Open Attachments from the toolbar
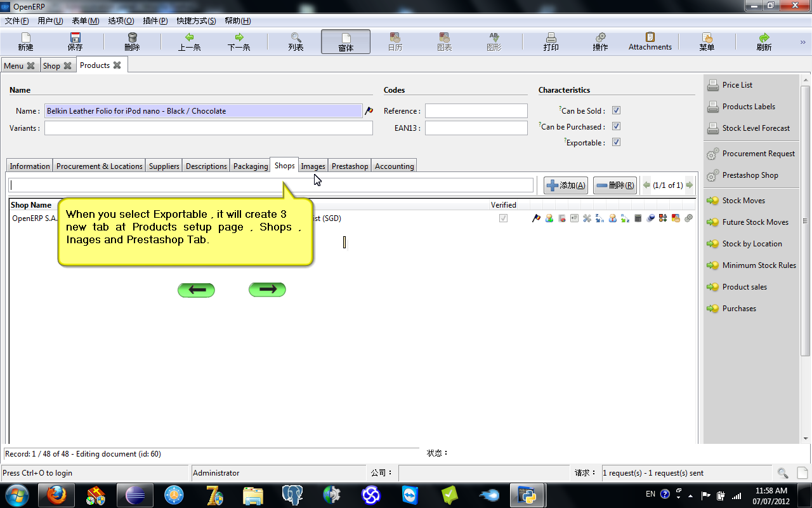This screenshot has height=508, width=812. pos(650,42)
